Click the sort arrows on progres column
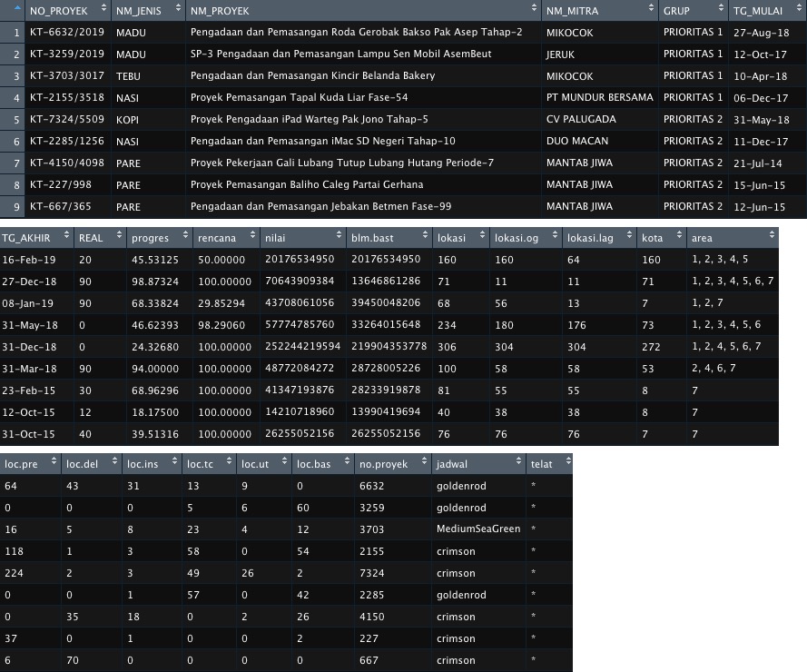The height and width of the screenshot is (672, 807). coord(183,238)
